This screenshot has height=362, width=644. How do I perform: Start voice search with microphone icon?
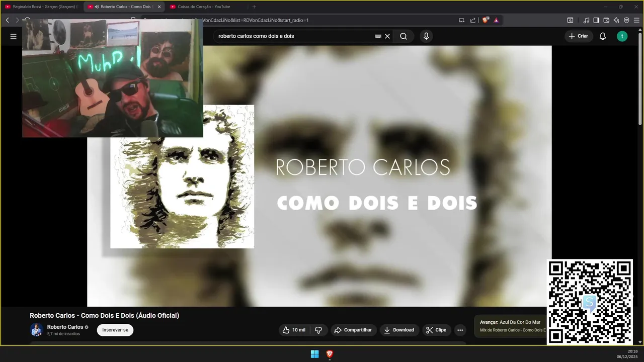[426, 36]
